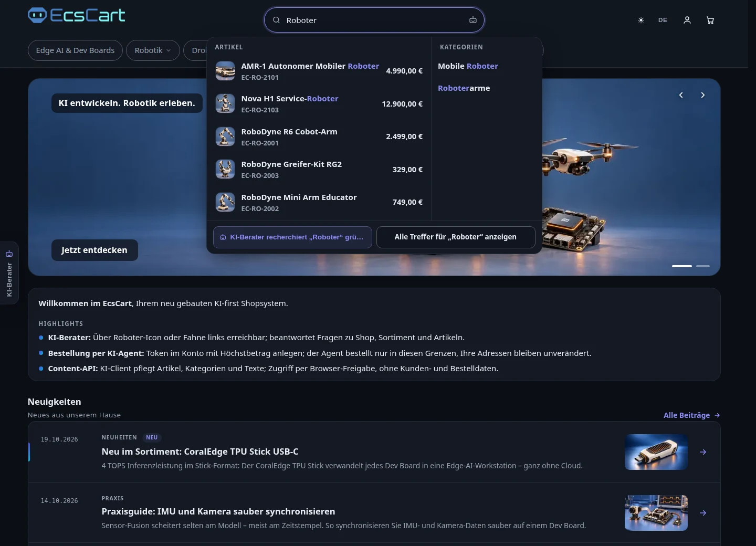Viewport: 756px width, 546px height.
Task: Go to previous hero slide arrow
Action: pos(681,95)
